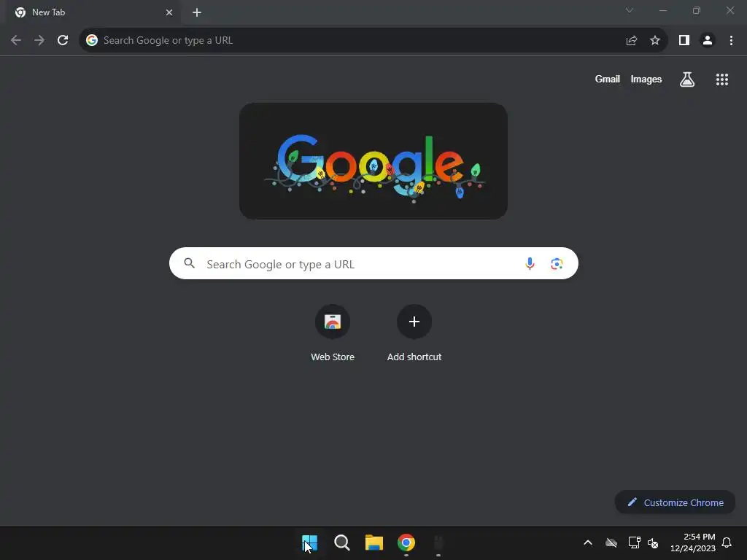Reload the current page
747x560 pixels.
pyautogui.click(x=63, y=40)
